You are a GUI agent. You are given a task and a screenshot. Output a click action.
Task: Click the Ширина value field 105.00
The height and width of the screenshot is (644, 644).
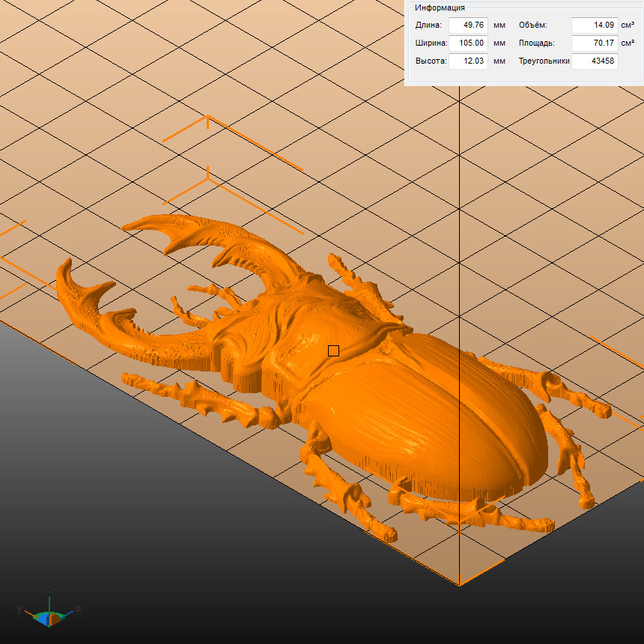pyautogui.click(x=468, y=43)
